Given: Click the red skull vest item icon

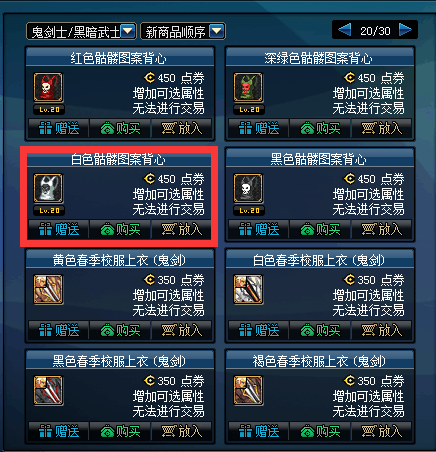Looking at the screenshot, I should tap(48, 87).
